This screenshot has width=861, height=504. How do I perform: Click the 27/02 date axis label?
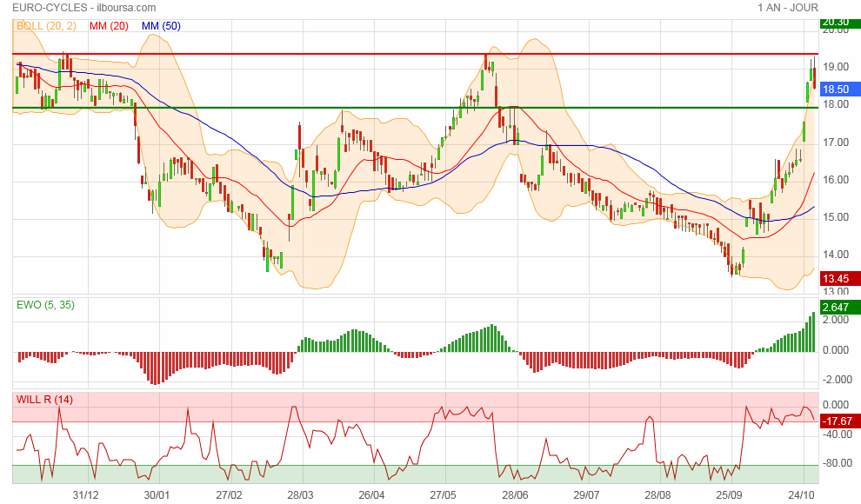[x=229, y=495]
